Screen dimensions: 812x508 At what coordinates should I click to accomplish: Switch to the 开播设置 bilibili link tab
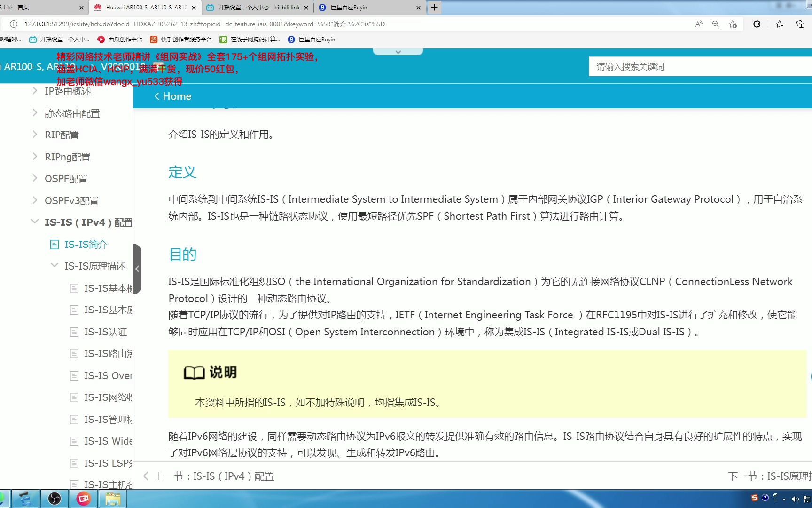[x=258, y=7]
